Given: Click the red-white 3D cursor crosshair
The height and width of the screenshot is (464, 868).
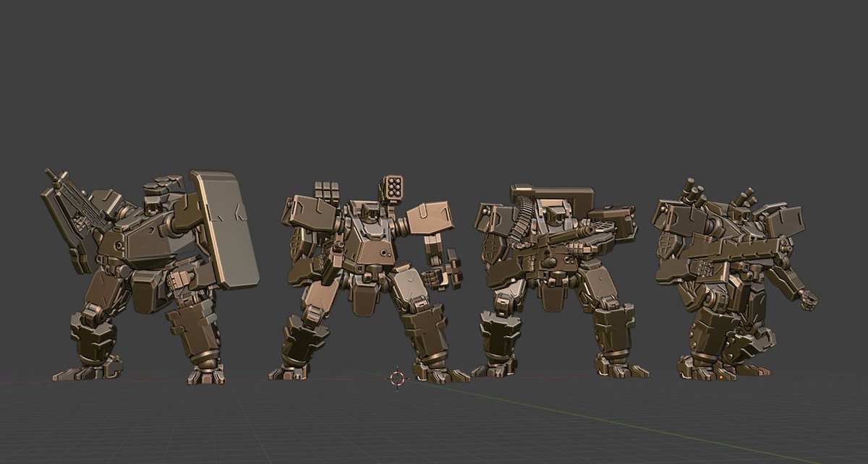Looking at the screenshot, I should click(396, 378).
